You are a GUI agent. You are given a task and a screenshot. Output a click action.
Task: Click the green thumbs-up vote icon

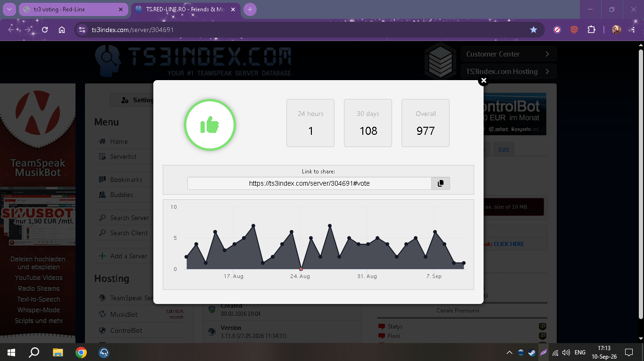(210, 125)
